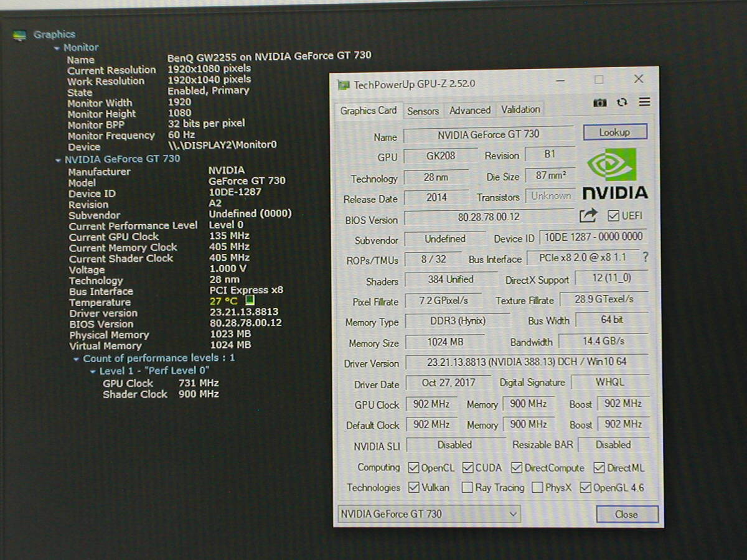The height and width of the screenshot is (560, 747).
Task: Click the Device ID field in GPU-Z
Action: 593,237
